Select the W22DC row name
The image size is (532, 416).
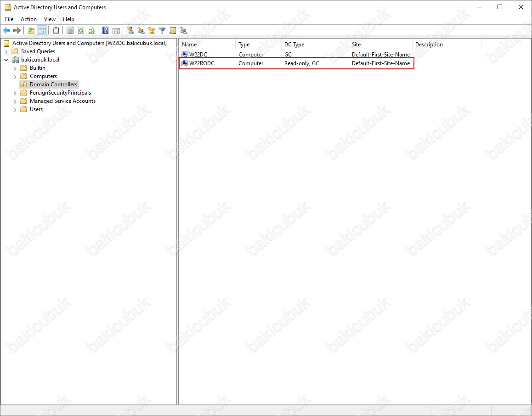[198, 55]
